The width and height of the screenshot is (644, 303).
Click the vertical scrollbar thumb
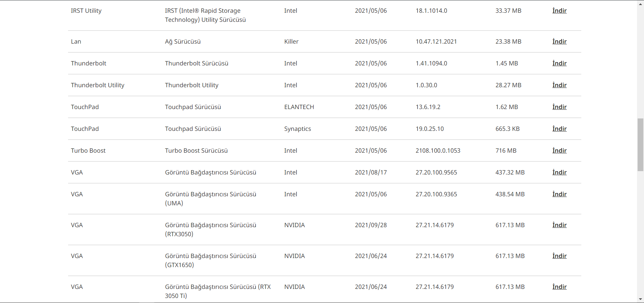coord(640,145)
